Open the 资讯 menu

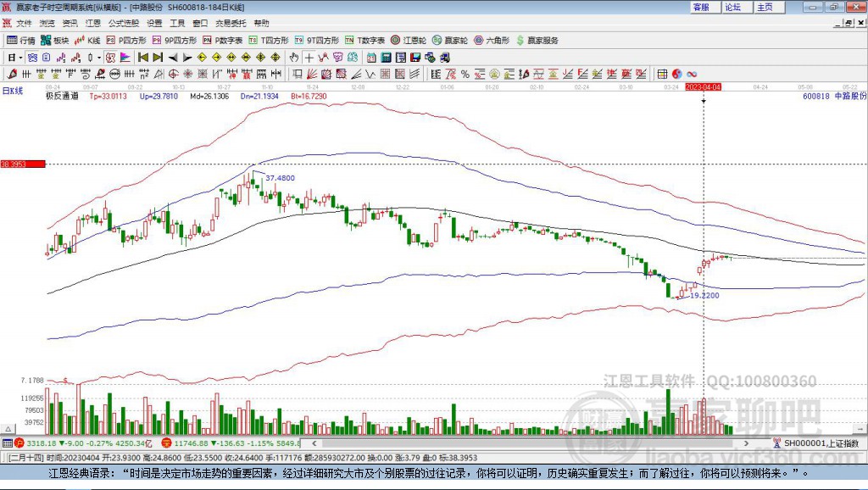pyautogui.click(x=70, y=23)
